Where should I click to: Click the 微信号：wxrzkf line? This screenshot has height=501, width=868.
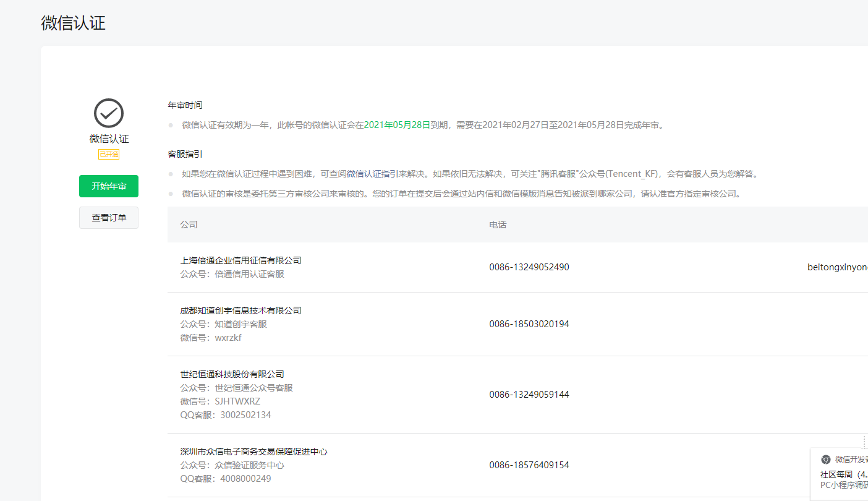click(211, 338)
